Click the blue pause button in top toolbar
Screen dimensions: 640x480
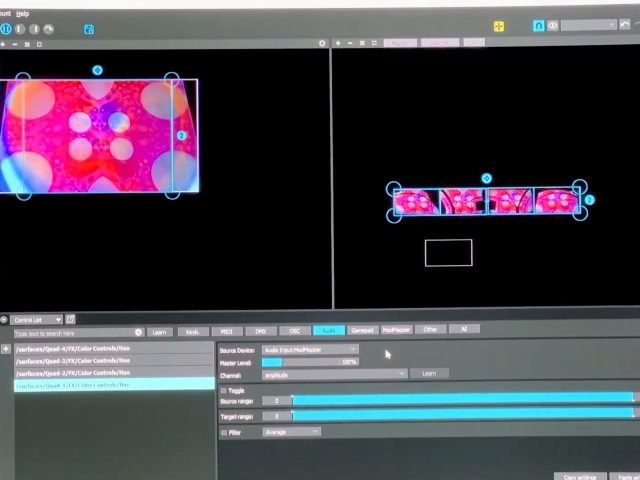coord(6,29)
